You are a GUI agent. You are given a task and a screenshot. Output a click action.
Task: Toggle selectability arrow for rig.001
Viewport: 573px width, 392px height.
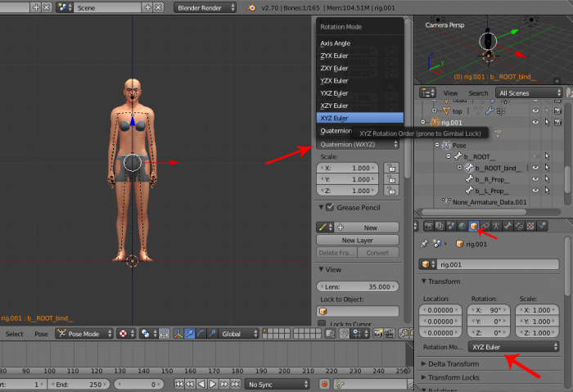click(x=547, y=123)
